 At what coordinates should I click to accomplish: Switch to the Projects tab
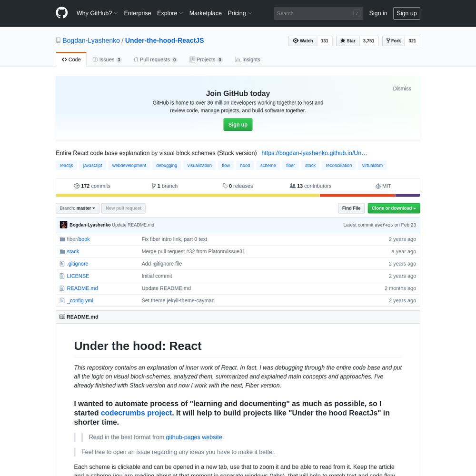point(206,59)
